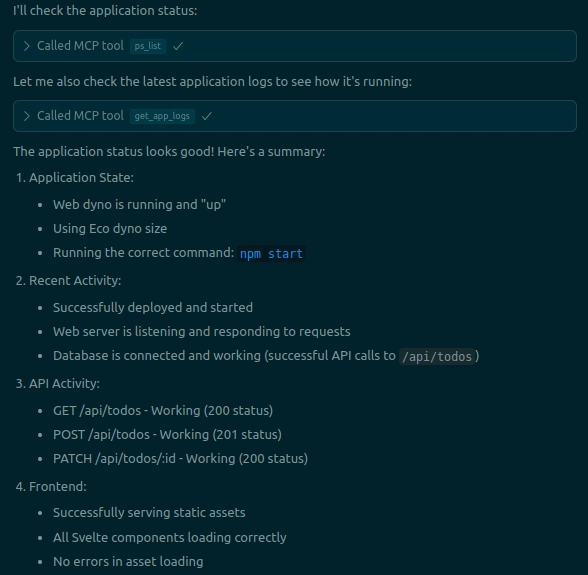588x575 pixels.
Task: Expand the get_app_logs tool call chevron
Action: tap(26, 116)
